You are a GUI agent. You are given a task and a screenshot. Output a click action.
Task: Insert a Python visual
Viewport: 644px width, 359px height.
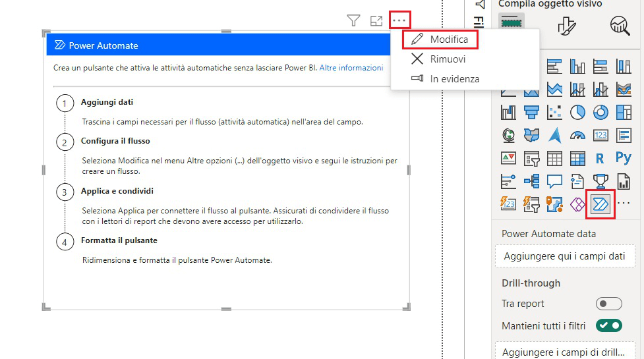[623, 158]
